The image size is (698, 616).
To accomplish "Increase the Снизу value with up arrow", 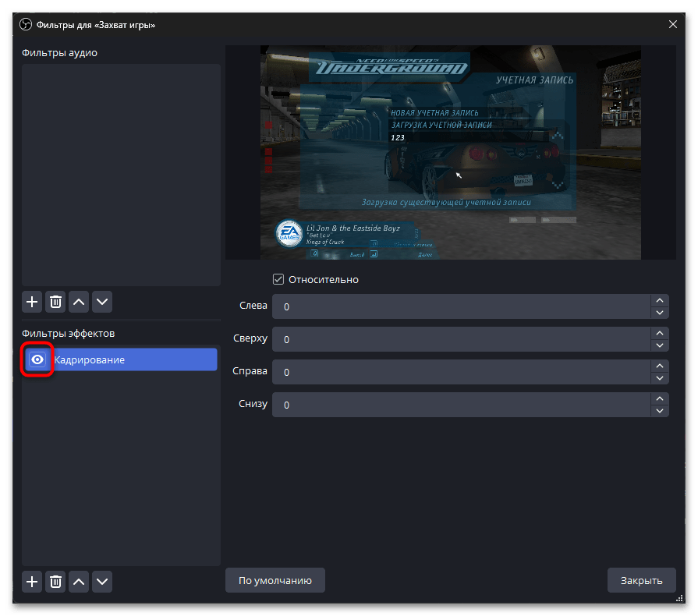I will coord(660,398).
